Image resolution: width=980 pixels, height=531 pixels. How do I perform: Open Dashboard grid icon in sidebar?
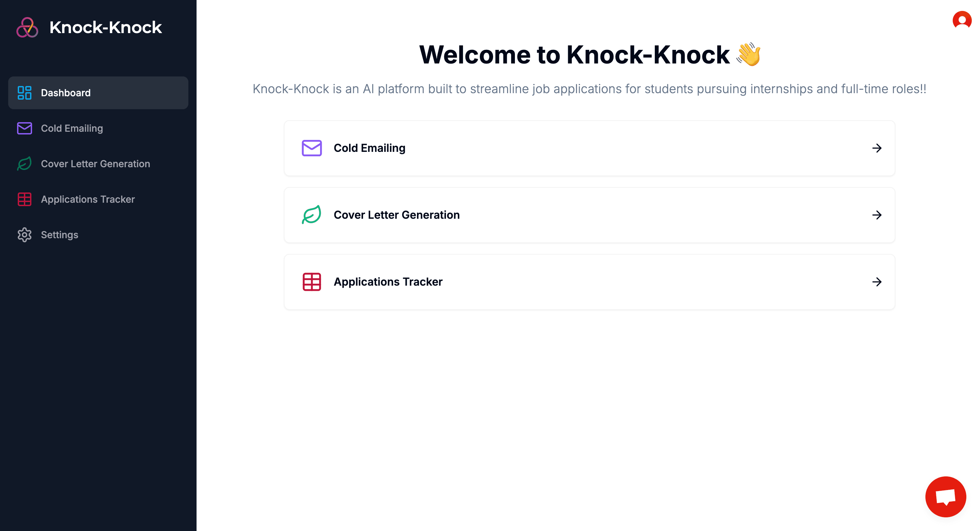24,93
